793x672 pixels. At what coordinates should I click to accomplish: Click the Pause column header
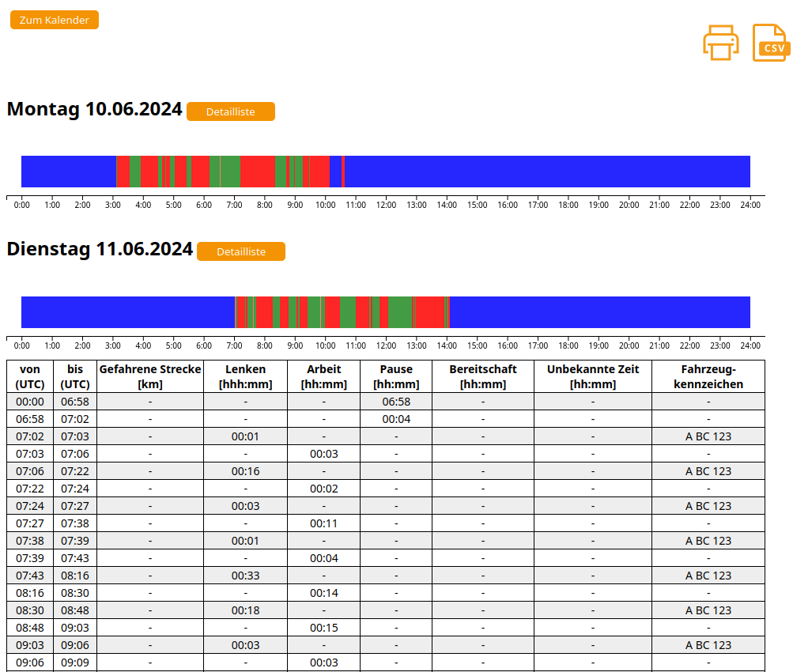[x=396, y=376]
